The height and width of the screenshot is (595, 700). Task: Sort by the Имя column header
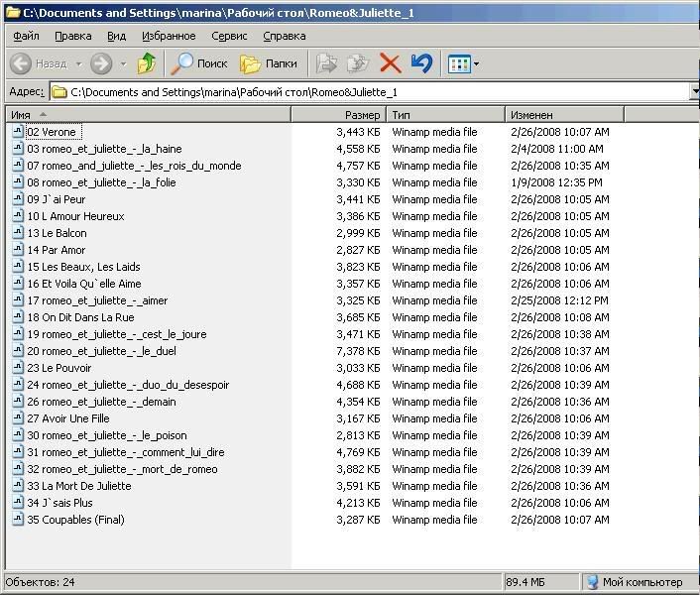pyautogui.click(x=148, y=115)
